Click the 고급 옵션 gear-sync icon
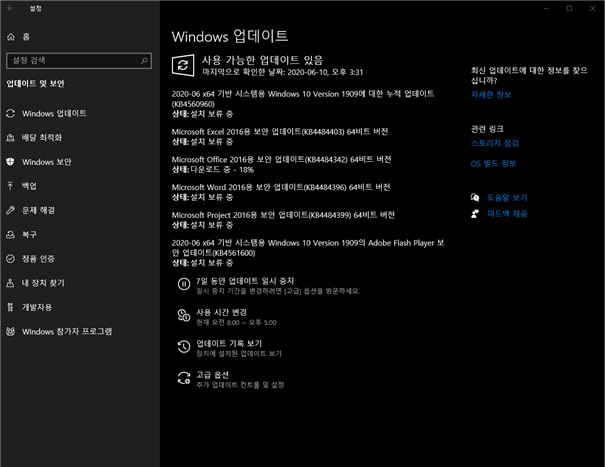The image size is (605, 467). point(184,378)
